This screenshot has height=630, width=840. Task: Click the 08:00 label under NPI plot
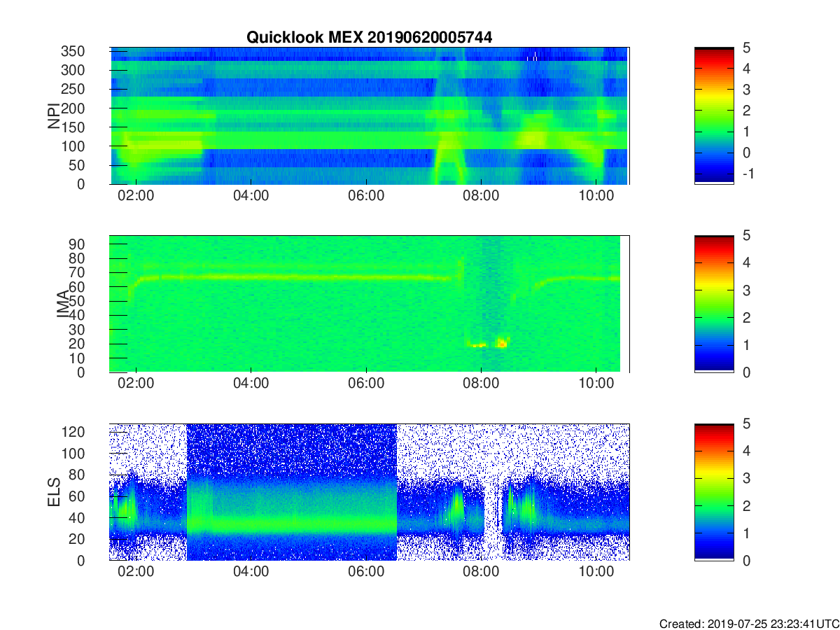point(481,195)
